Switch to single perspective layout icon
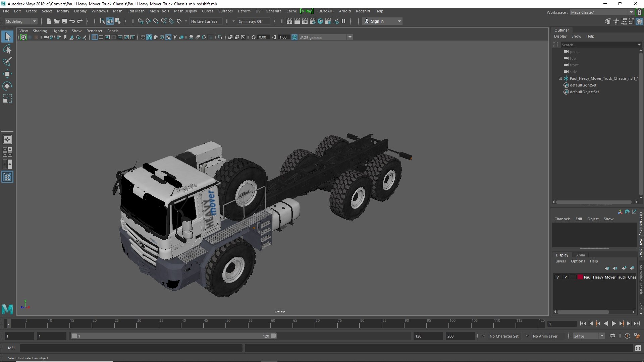This screenshot has height=362, width=644. 7,139
